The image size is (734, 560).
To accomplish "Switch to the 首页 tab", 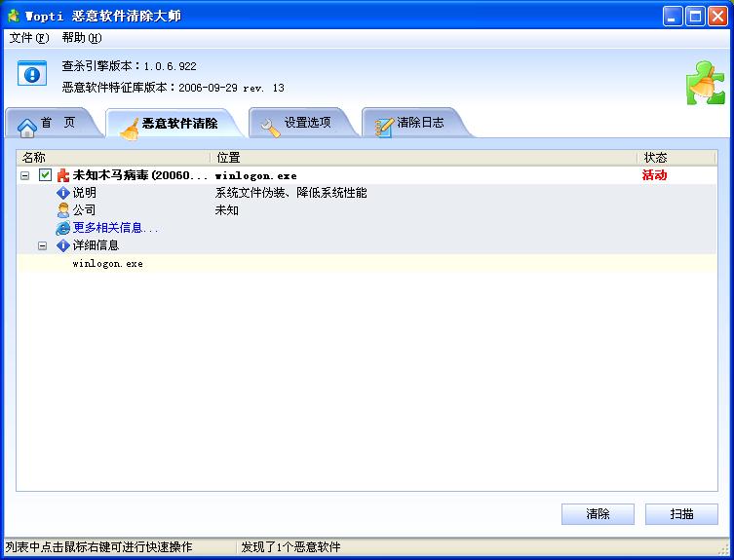I will 53,124.
